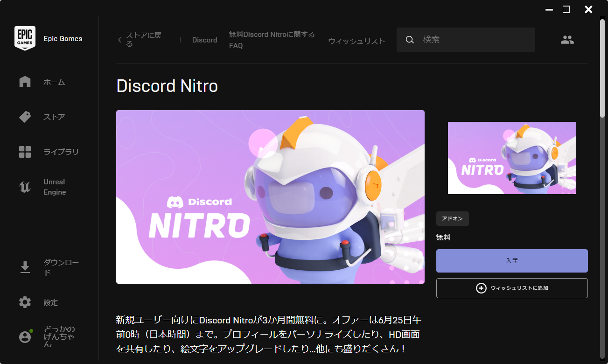
Task: Click the small Discord Nitro thumbnail
Action: [x=512, y=158]
